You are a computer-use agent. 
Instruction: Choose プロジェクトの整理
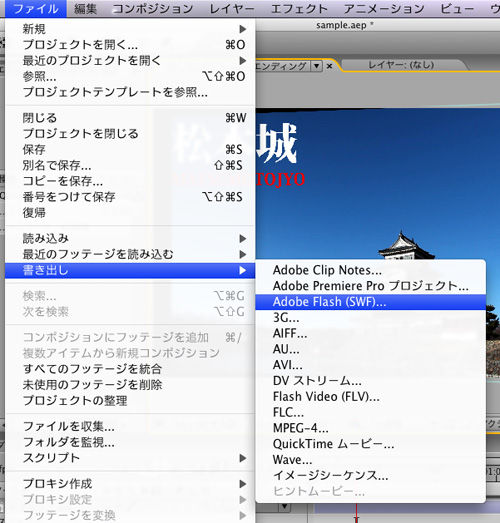click(130, 400)
